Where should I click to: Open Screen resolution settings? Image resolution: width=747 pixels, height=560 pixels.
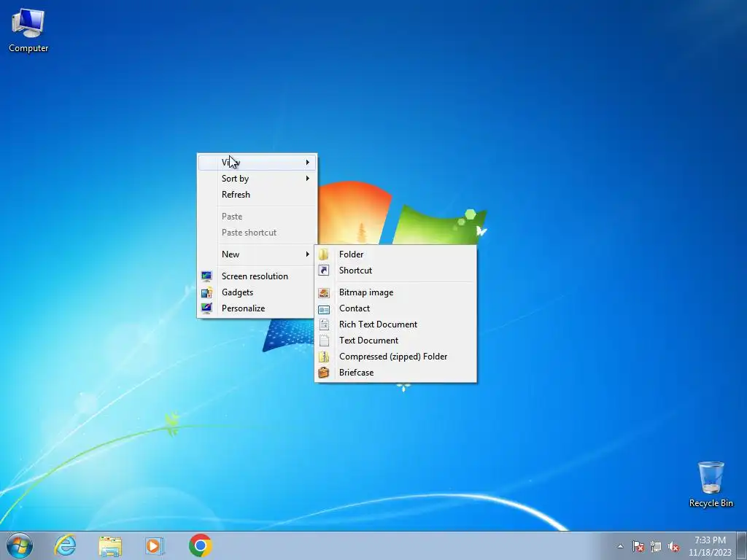tap(257, 276)
